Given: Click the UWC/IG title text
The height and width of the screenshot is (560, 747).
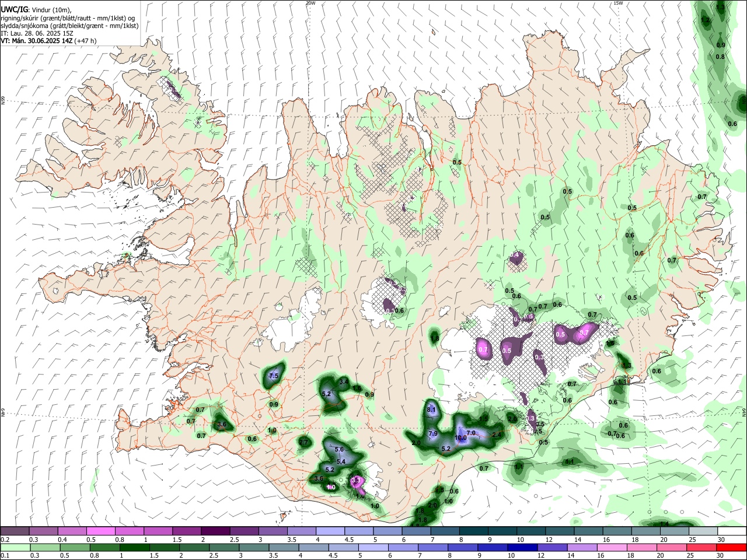Looking at the screenshot, I should [x=13, y=9].
